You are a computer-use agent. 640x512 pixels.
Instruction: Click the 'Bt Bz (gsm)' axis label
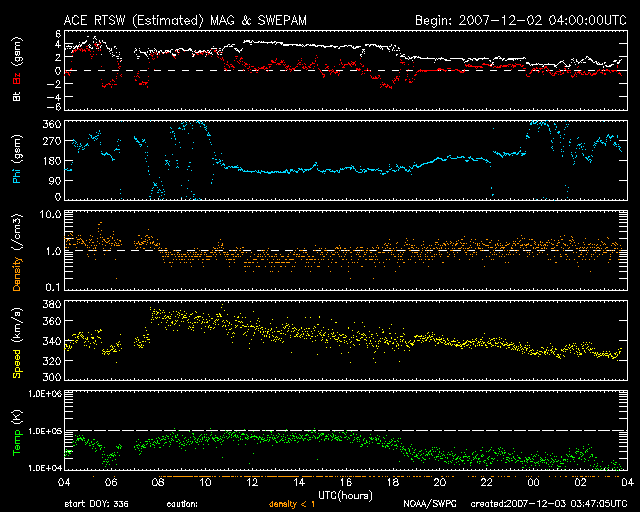(x=17, y=69)
